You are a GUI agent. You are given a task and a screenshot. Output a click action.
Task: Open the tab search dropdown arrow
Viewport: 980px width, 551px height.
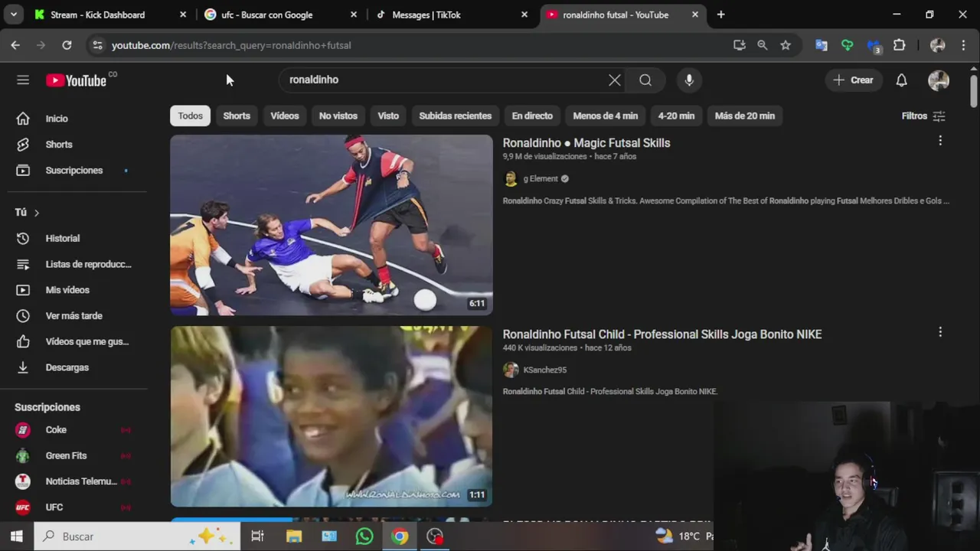pos(14,15)
